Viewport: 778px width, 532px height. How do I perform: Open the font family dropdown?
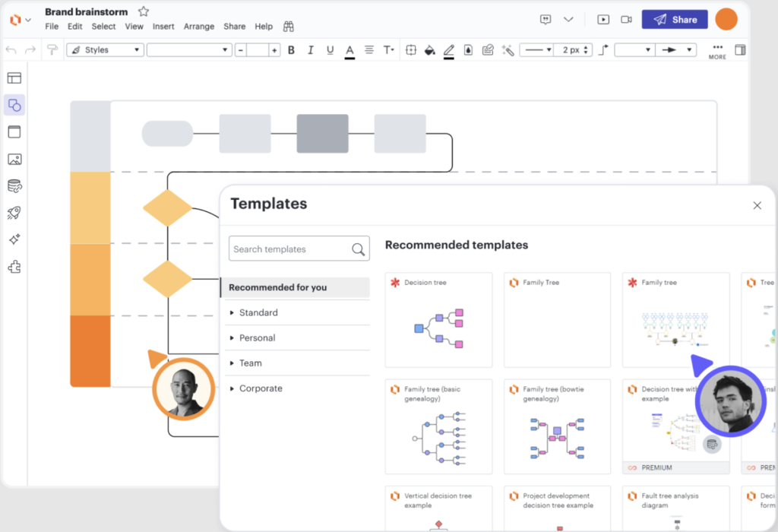coord(189,50)
